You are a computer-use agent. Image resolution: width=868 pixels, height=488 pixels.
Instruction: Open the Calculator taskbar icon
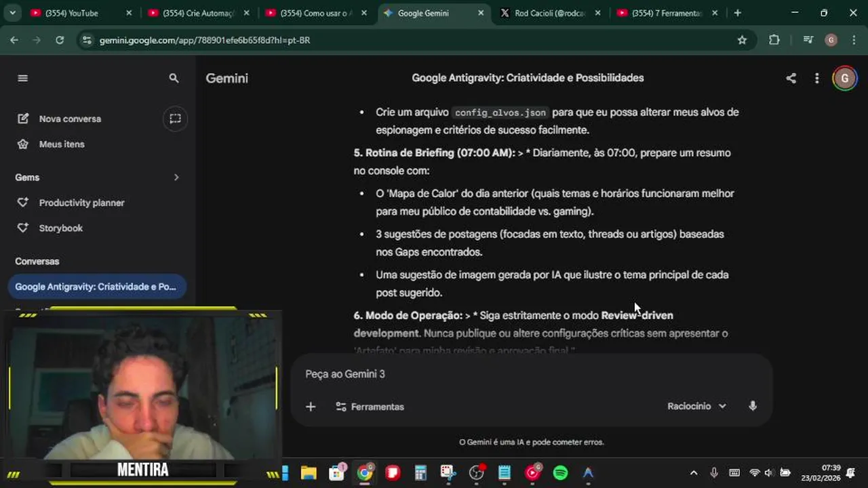pyautogui.click(x=420, y=473)
